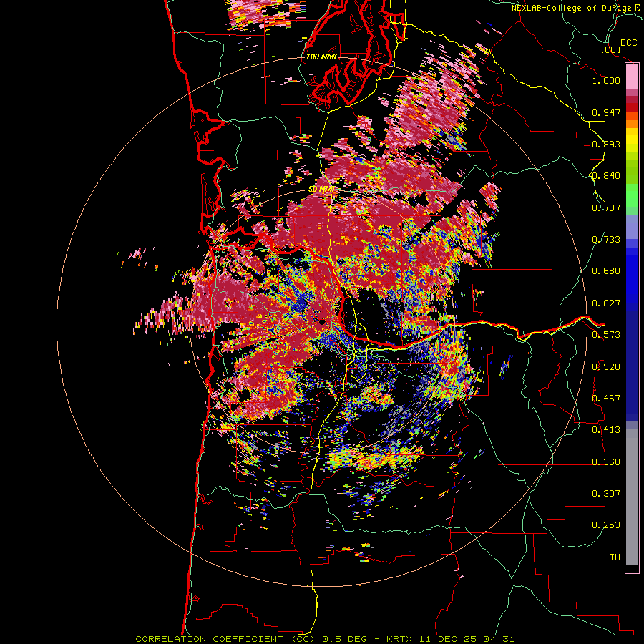Select the 0.307 scale value

click(x=606, y=494)
